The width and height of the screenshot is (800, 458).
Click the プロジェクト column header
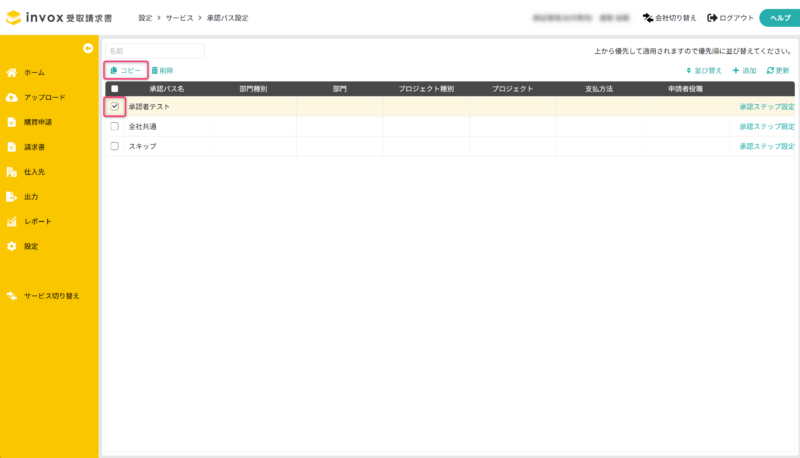point(513,89)
